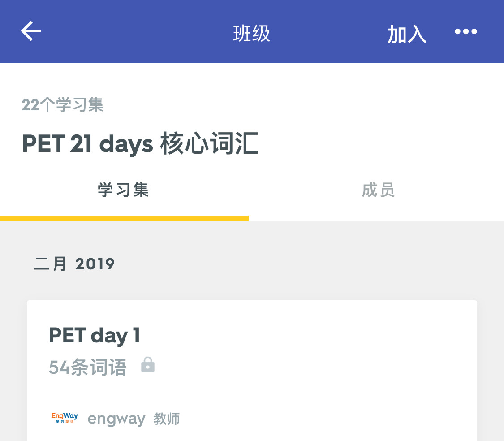The image size is (504, 441).
Task: Click the 22个学习集 count label
Action: (63, 105)
